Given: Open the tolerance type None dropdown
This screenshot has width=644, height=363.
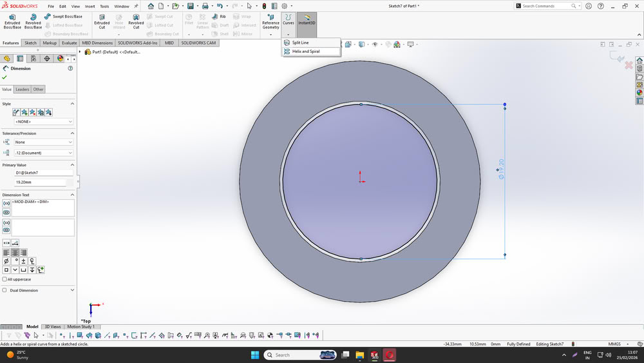Looking at the screenshot, I should pos(44,142).
